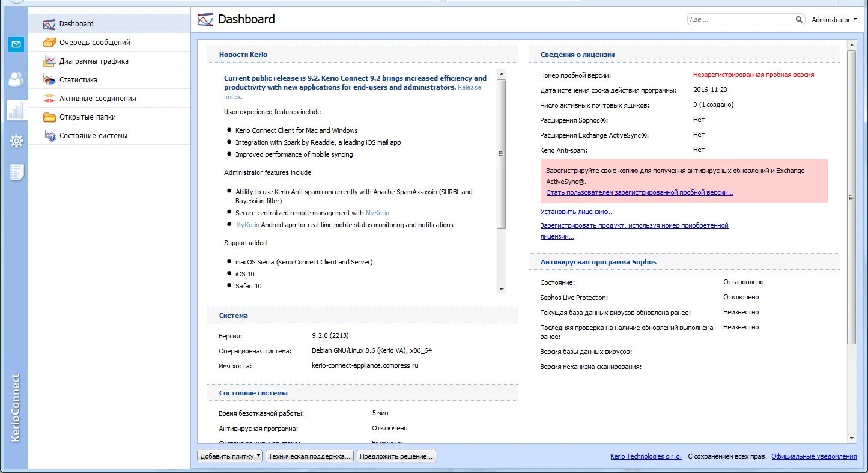Click the Статистика pie chart icon
The height and width of the screenshot is (473, 868).
coord(49,80)
